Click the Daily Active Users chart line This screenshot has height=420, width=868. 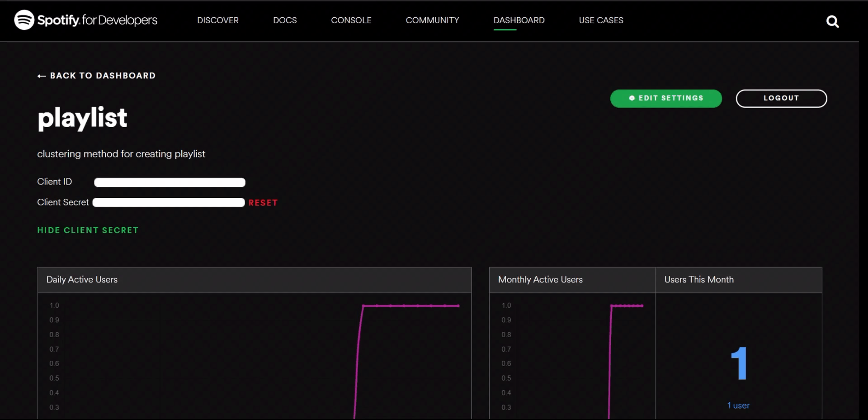(x=407, y=305)
